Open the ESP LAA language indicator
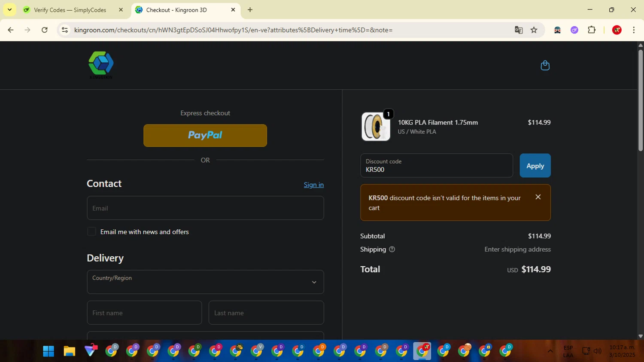The image size is (644, 362). click(x=568, y=351)
